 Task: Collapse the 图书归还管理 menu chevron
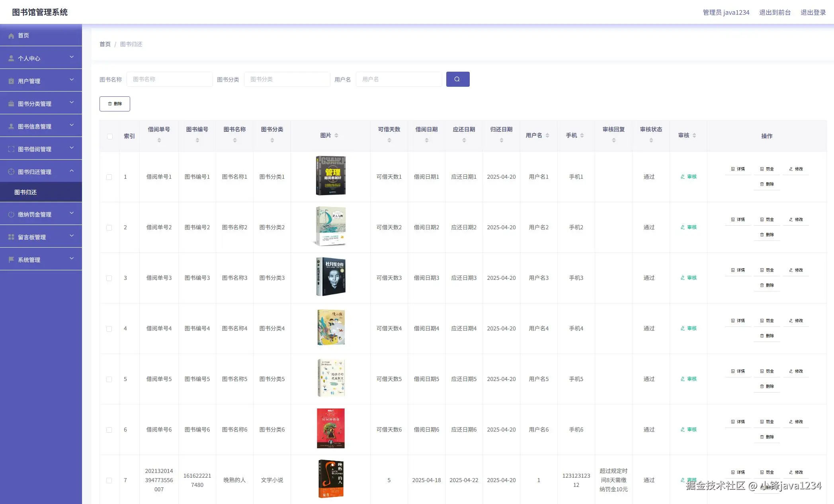pos(72,171)
